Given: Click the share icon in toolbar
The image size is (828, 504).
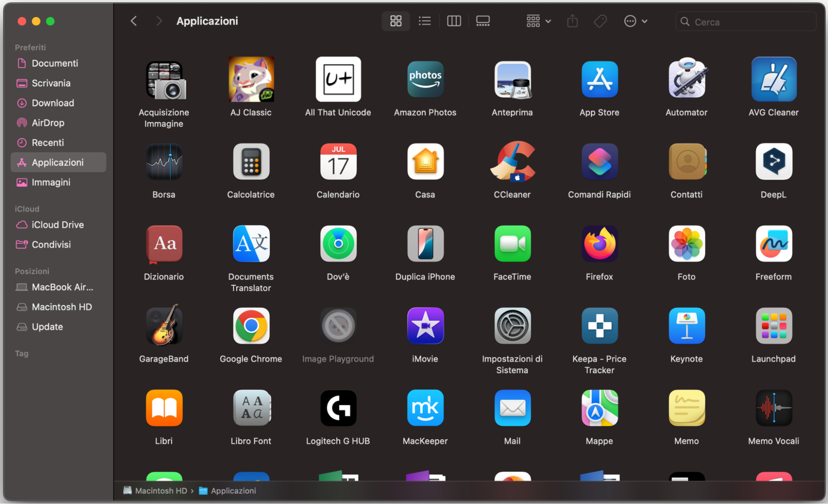Looking at the screenshot, I should 572,21.
